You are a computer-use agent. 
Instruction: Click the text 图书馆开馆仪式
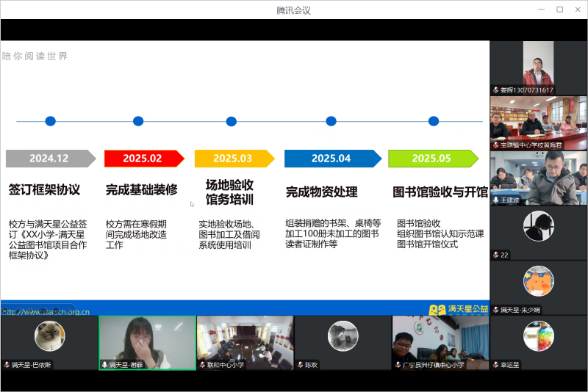427,244
